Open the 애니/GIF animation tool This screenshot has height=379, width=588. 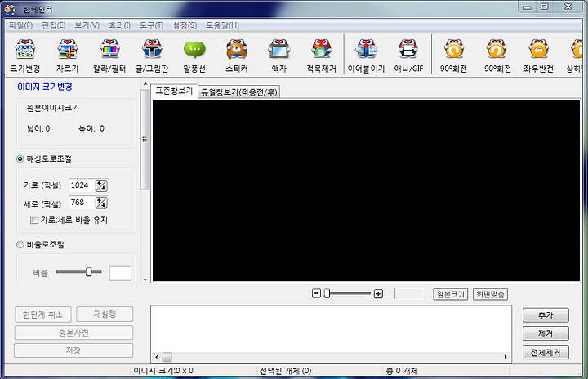[408, 56]
